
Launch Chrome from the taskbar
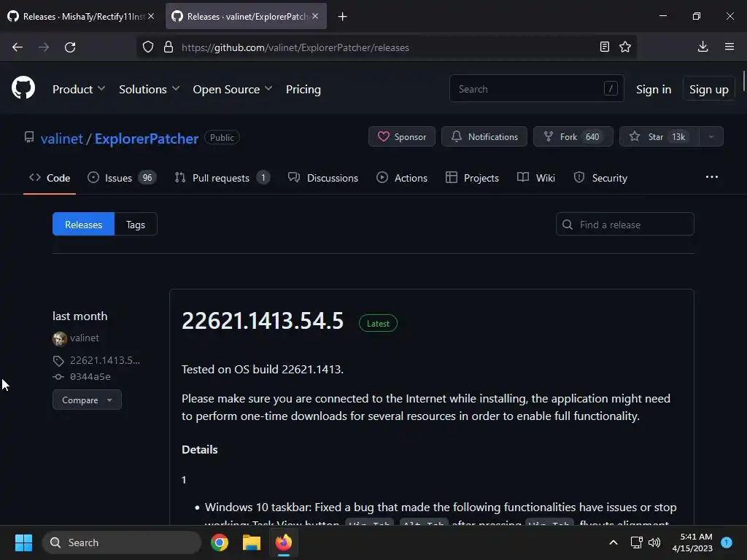[220, 542]
